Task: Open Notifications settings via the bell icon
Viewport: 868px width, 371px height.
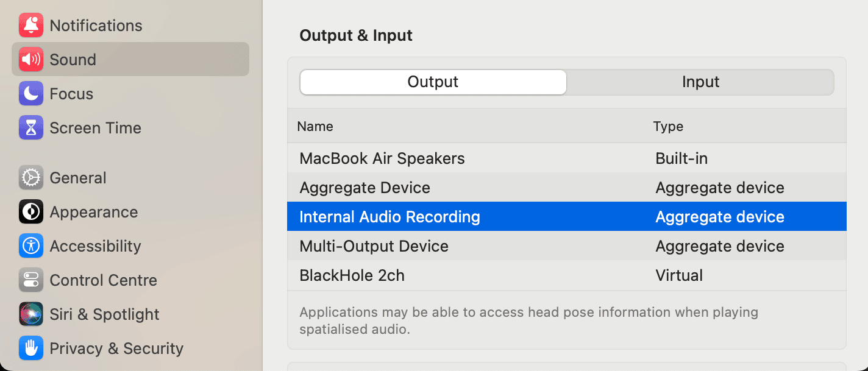Action: [x=30, y=25]
